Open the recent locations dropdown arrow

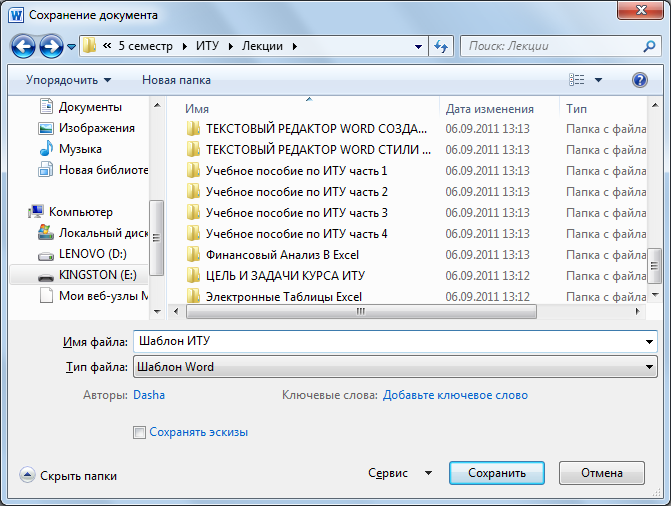[71, 46]
